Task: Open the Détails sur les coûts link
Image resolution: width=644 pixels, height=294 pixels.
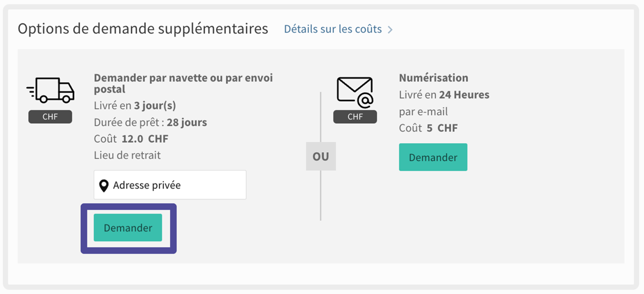Action: click(x=333, y=29)
